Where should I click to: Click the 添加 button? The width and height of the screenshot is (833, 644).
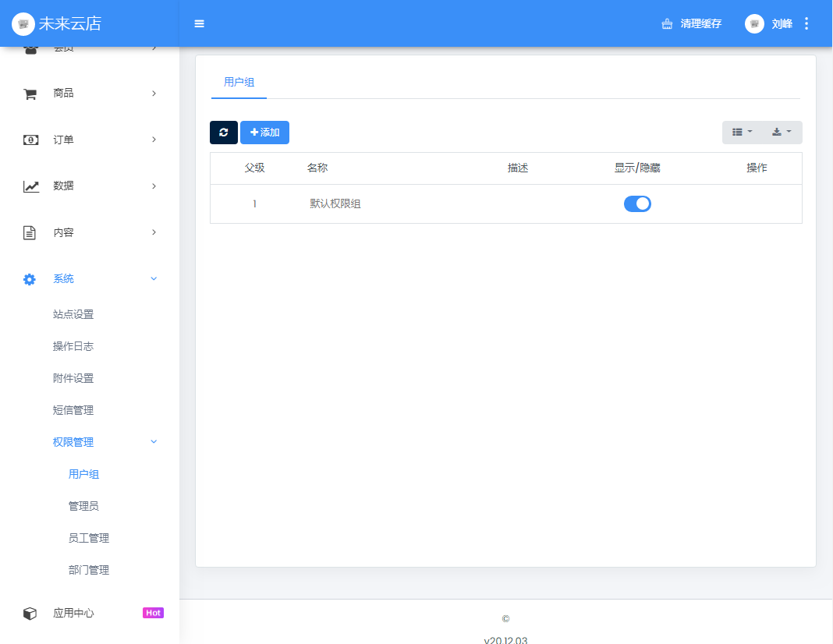(264, 133)
